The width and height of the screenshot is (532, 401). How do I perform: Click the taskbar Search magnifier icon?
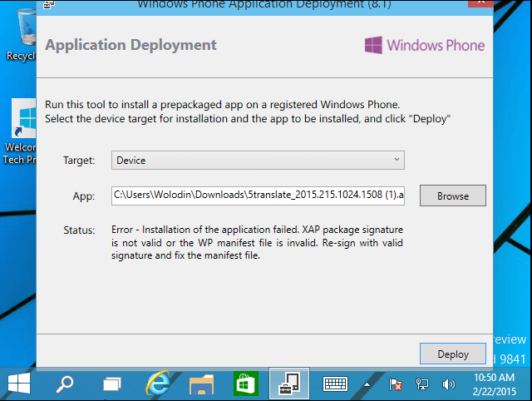pos(65,384)
